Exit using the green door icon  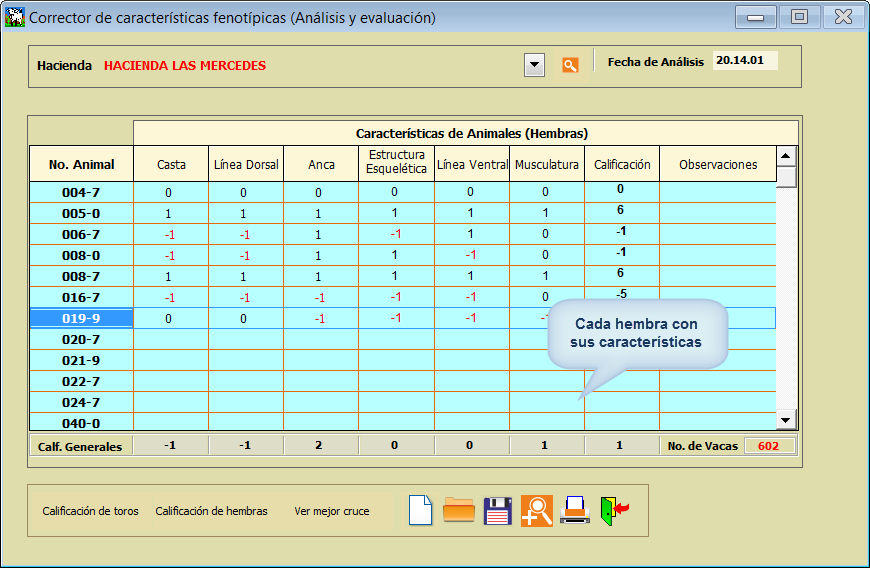[613, 510]
